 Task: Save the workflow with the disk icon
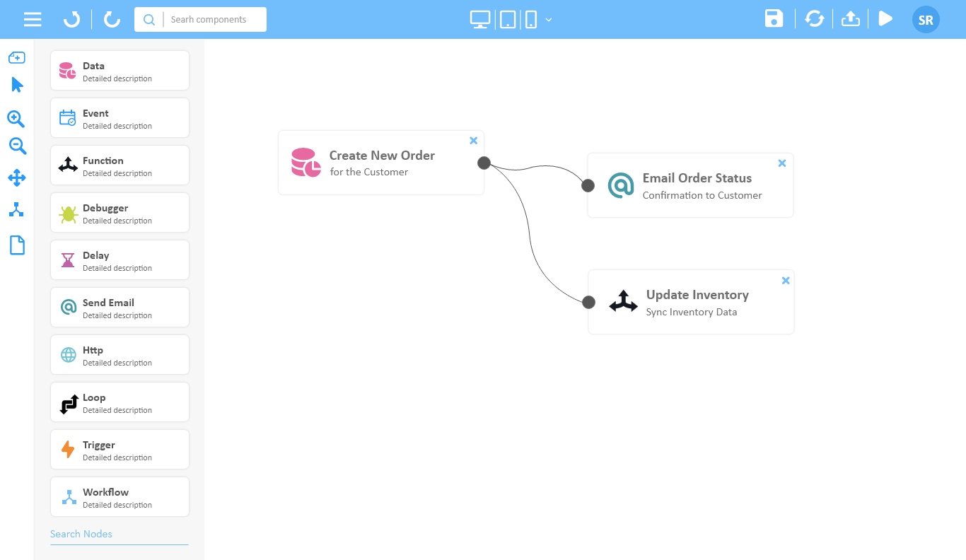(x=774, y=19)
